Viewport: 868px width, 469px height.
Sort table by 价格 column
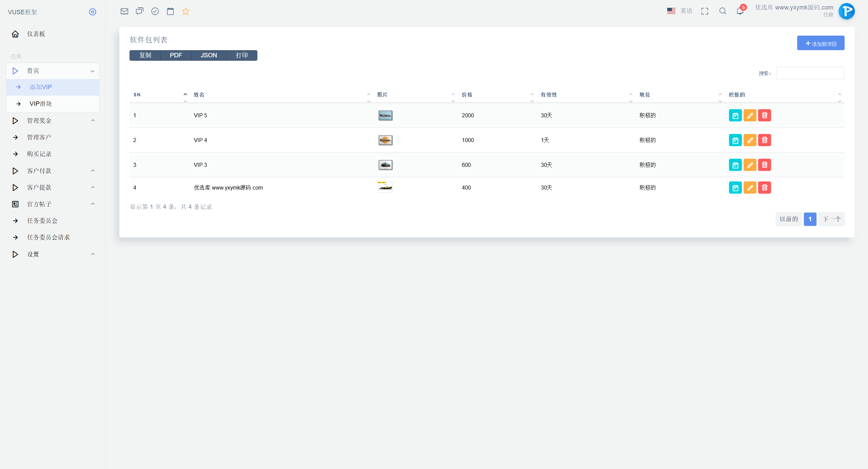point(497,95)
